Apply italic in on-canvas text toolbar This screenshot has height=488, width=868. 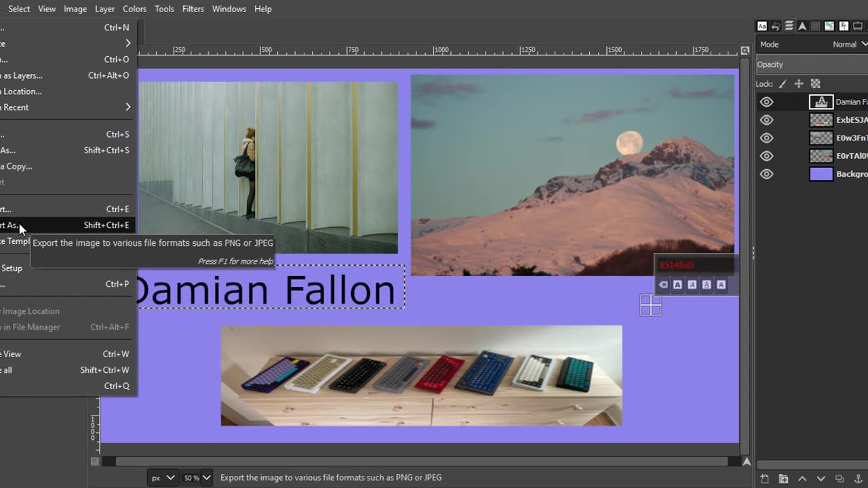(692, 285)
